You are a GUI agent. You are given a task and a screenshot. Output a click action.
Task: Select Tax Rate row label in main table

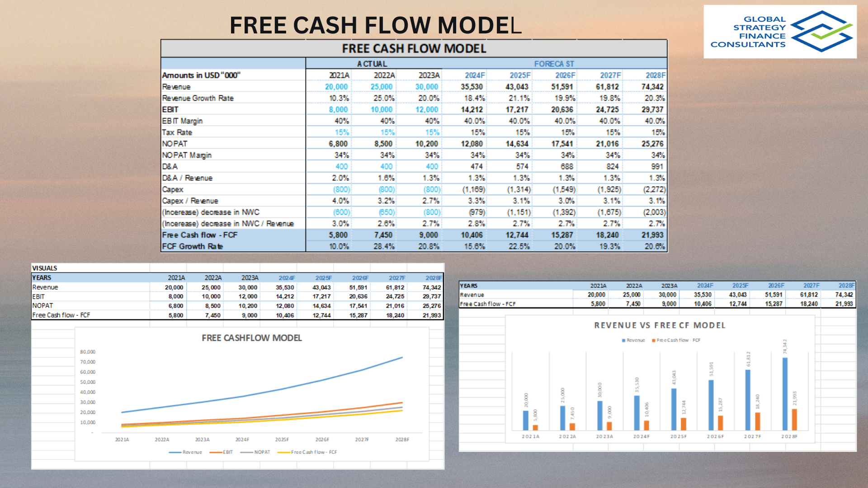[177, 132]
